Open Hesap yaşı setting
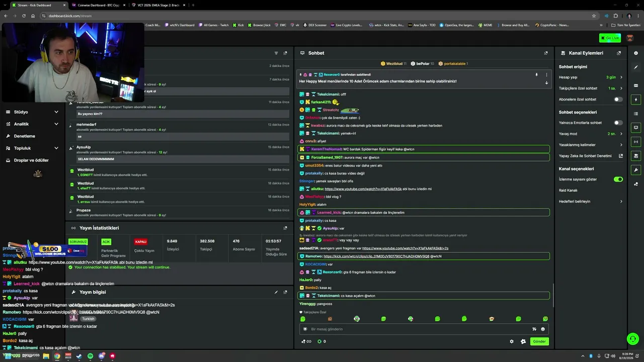The image size is (644, 362). [x=591, y=77]
